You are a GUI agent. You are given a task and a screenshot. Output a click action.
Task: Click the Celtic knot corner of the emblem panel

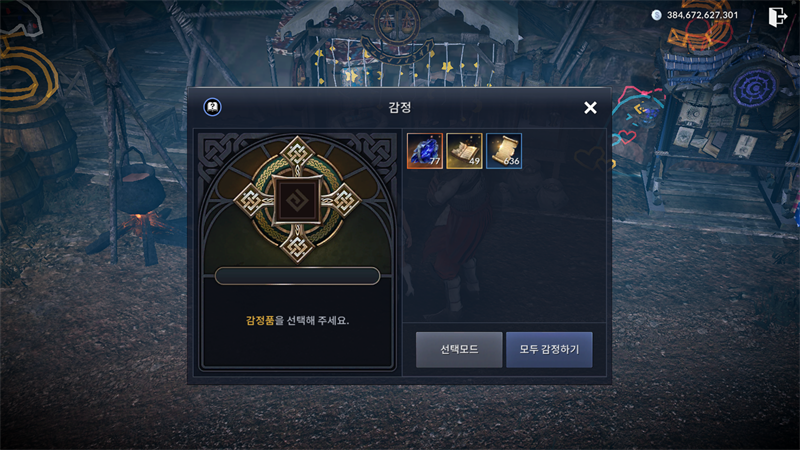[x=217, y=151]
